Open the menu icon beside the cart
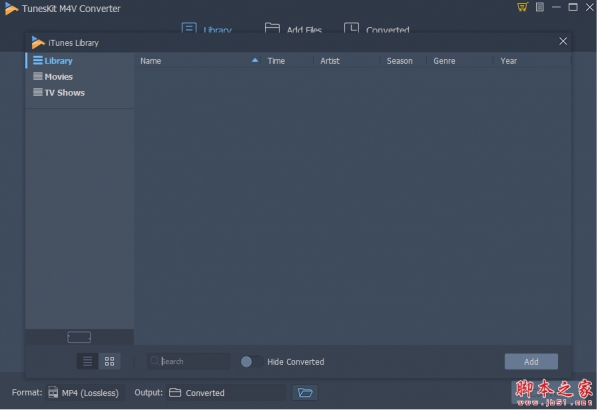This screenshot has height=410, width=600. tap(542, 7)
